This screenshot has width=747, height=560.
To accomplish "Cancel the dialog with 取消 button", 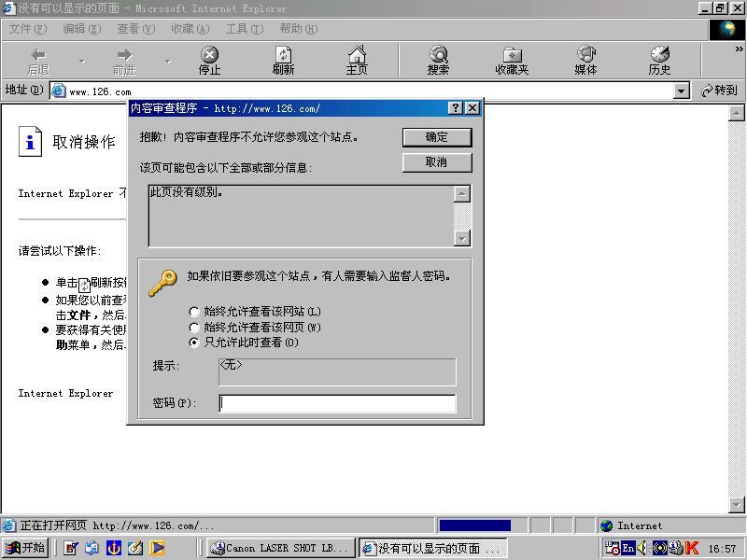I will pyautogui.click(x=437, y=162).
